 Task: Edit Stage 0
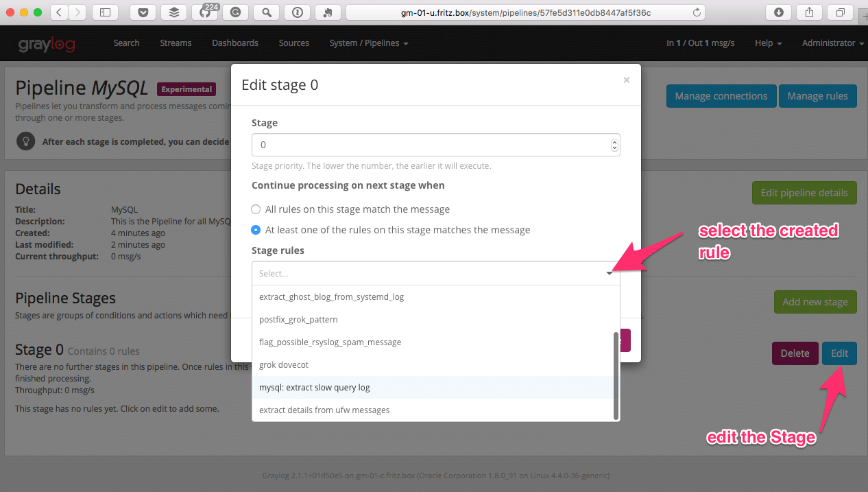(x=839, y=353)
